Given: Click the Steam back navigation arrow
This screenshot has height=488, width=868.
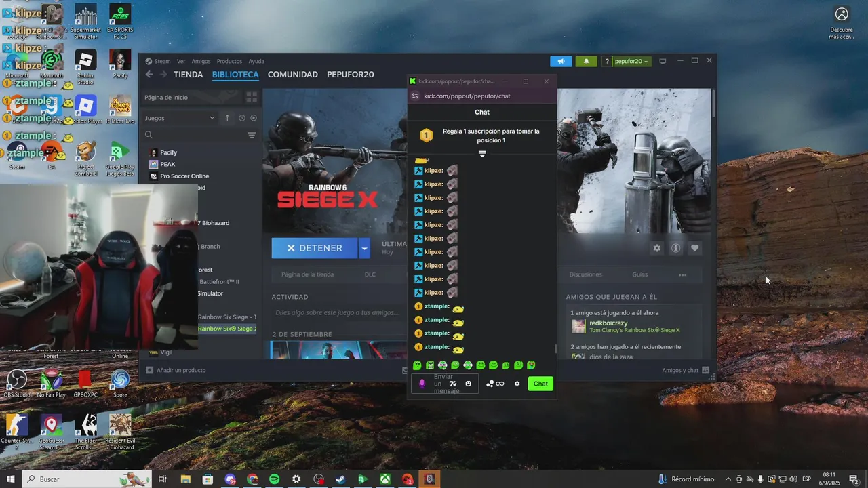Looking at the screenshot, I should tap(149, 75).
